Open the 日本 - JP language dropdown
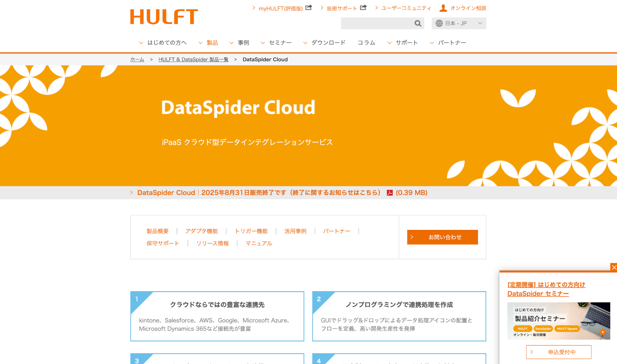This screenshot has height=364, width=617. click(459, 23)
